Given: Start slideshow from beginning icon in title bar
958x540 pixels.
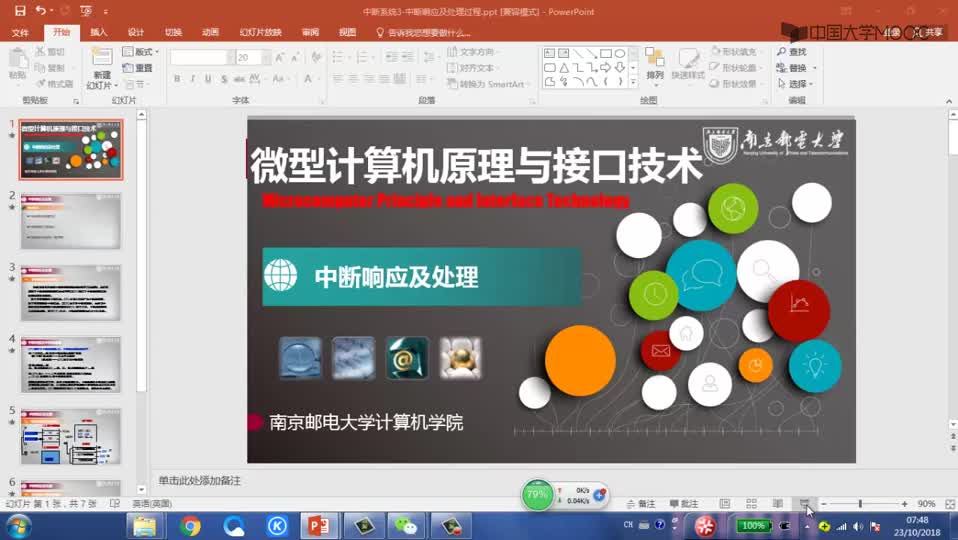Looking at the screenshot, I should tap(86, 11).
